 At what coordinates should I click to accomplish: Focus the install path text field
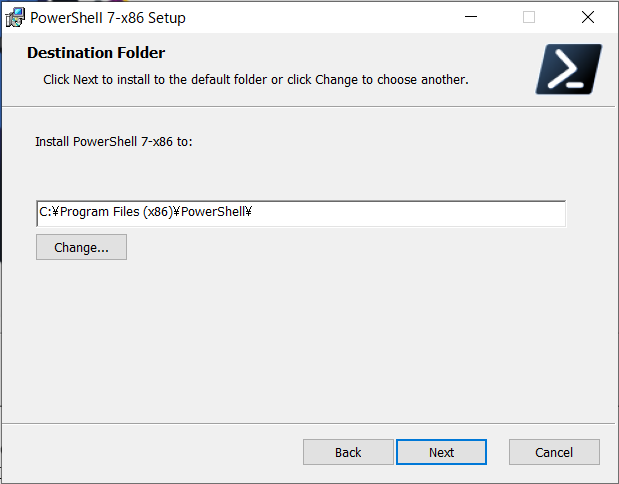click(301, 214)
